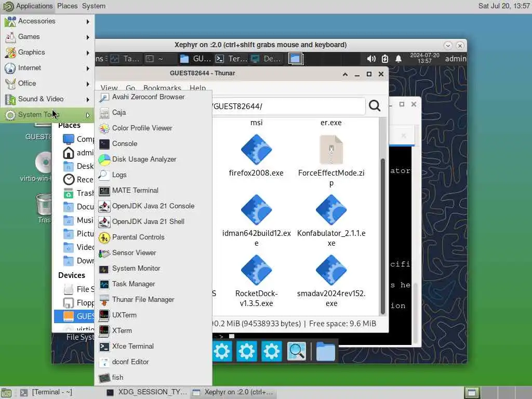Click the workspace switcher in bottom panel
Viewport: 532px width, 399px height.
click(x=497, y=393)
